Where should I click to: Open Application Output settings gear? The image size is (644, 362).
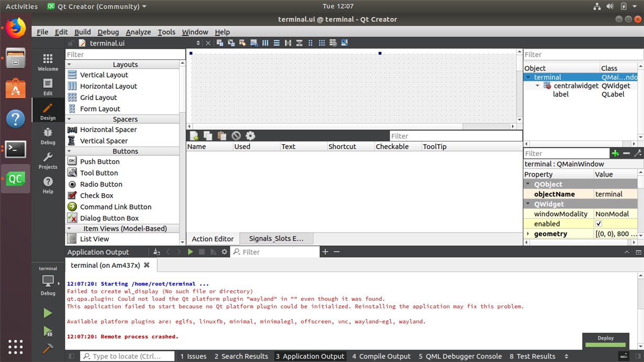pyautogui.click(x=225, y=252)
